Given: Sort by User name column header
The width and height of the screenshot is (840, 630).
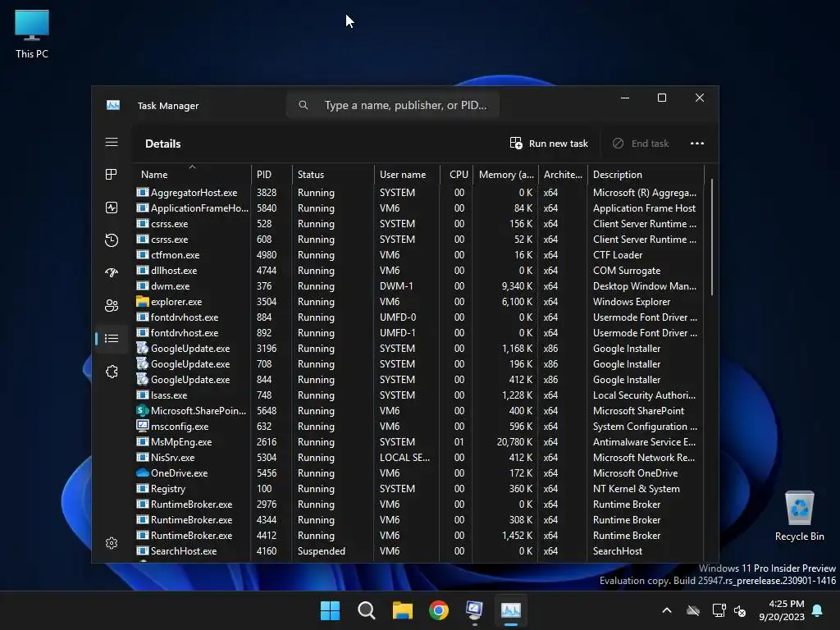Looking at the screenshot, I should (407, 174).
